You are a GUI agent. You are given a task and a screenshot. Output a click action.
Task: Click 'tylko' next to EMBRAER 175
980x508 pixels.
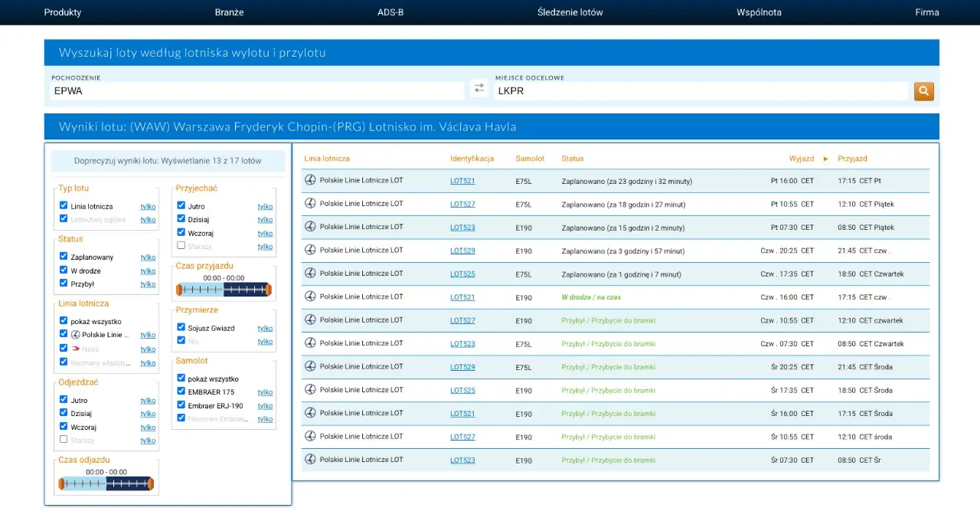pos(265,392)
